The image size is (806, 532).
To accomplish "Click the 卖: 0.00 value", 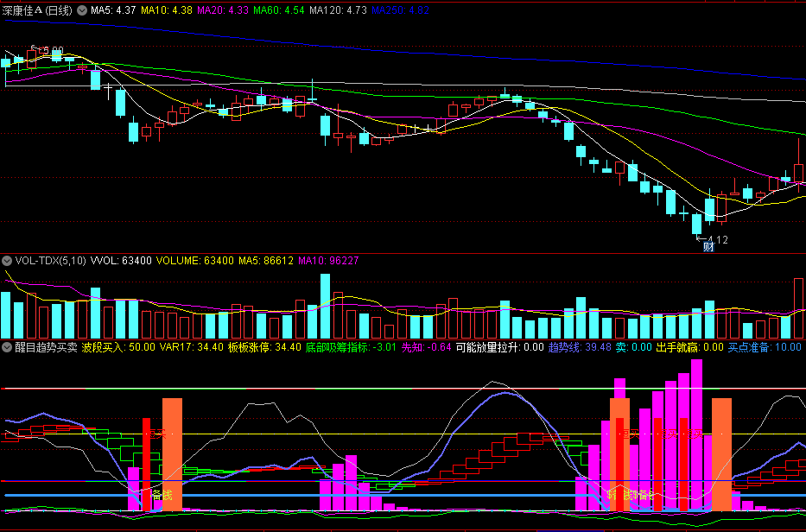I will point(634,347).
